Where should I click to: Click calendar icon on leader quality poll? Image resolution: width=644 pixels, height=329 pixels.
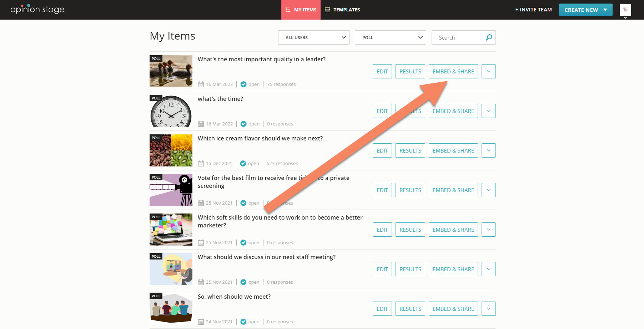pos(201,84)
